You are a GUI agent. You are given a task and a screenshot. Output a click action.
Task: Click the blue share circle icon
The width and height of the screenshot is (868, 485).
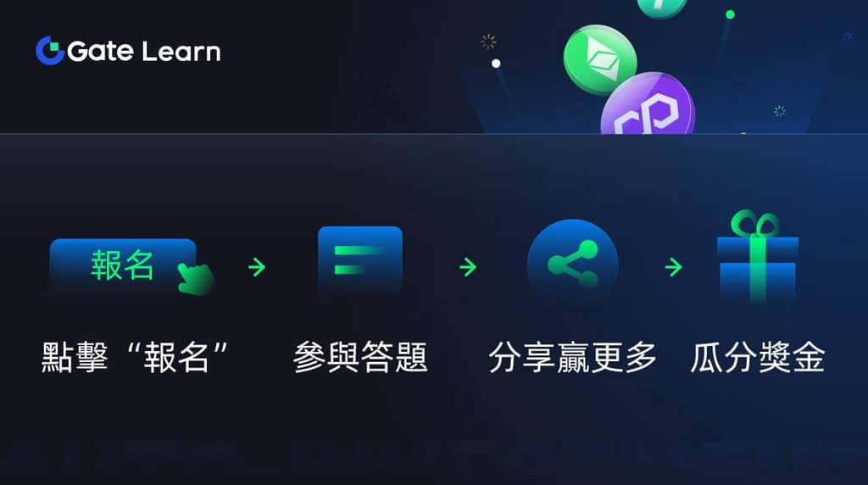point(572,261)
